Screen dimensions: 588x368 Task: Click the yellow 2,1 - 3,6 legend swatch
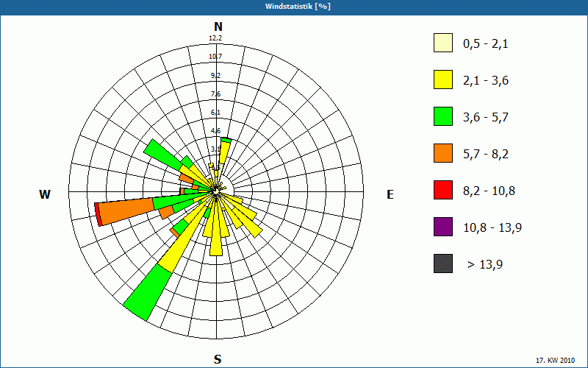(443, 79)
